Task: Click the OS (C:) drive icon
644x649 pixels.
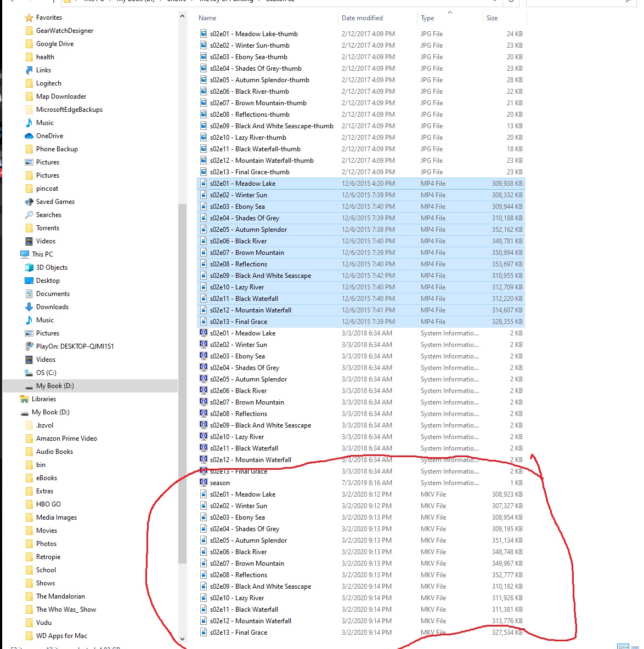Action: tap(29, 373)
